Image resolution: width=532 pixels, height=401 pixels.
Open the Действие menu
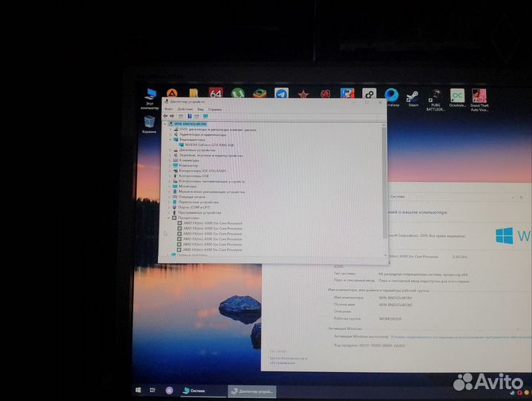pyautogui.click(x=185, y=108)
